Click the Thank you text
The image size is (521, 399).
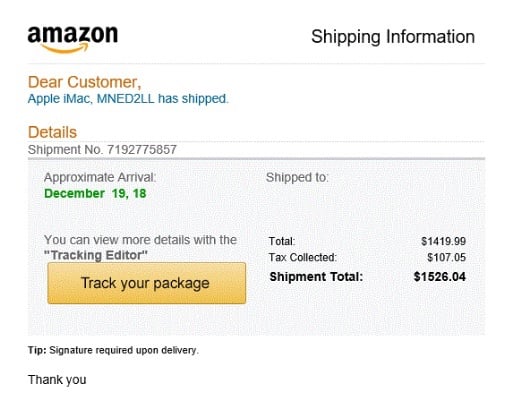57,380
